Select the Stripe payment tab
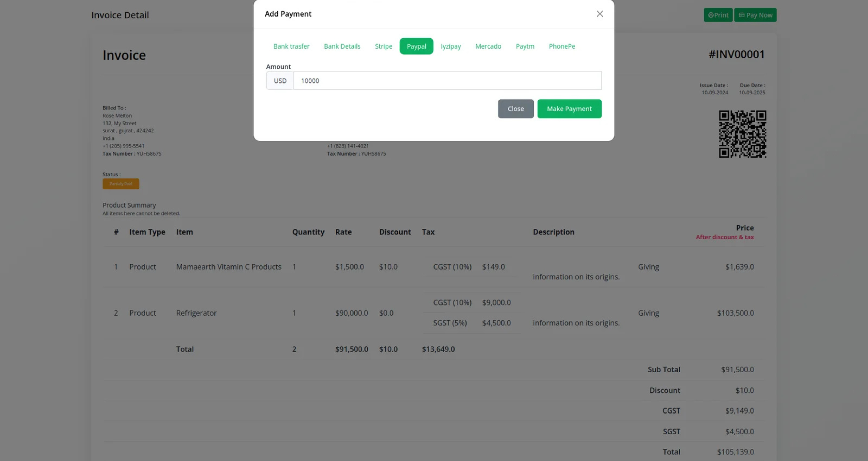The width and height of the screenshot is (868, 461). 383,46
